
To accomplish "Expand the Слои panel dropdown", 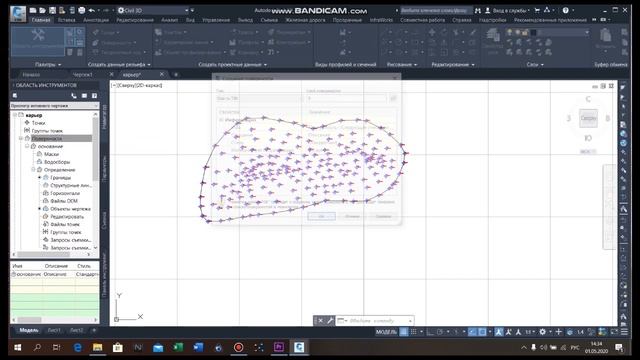I will [x=535, y=64].
